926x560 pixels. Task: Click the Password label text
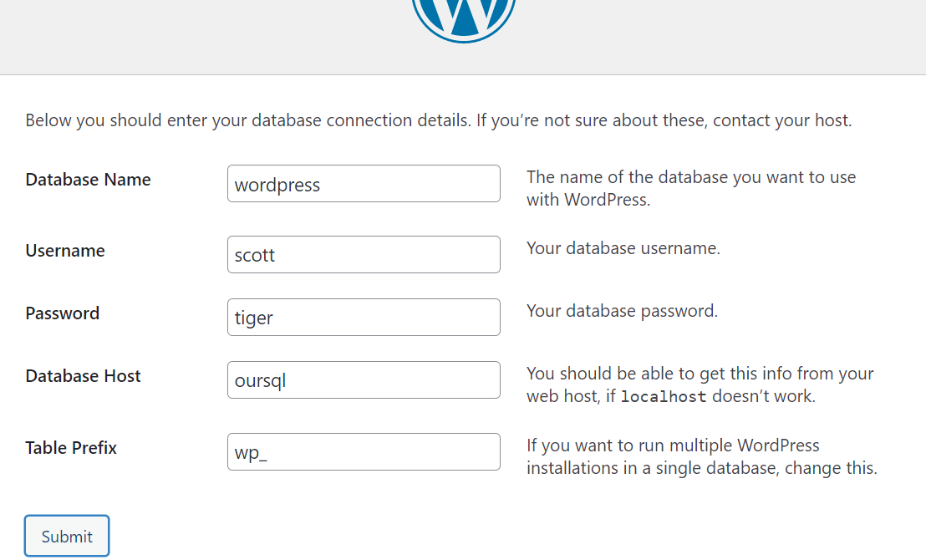click(63, 313)
